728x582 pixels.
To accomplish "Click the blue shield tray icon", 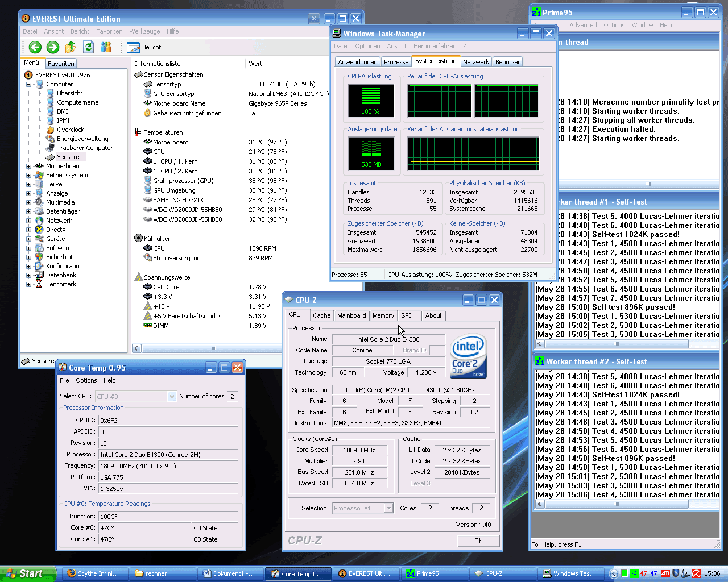I will click(x=676, y=573).
